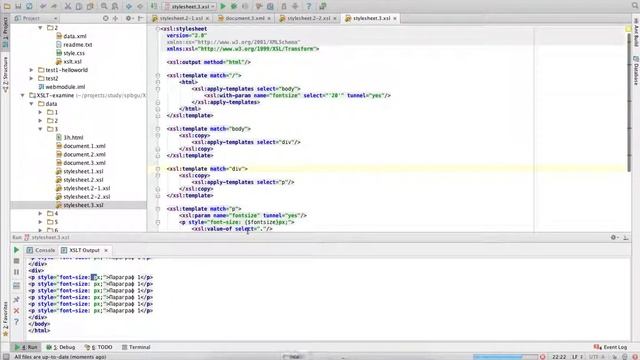The width and height of the screenshot is (640, 360).
Task: Toggle the Favorites side panel
Action: tap(5, 319)
